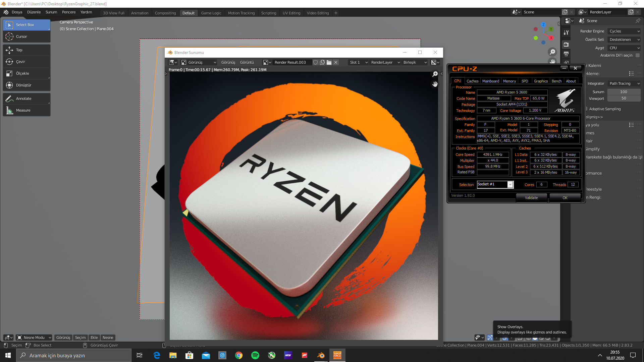This screenshot has height=362, width=644.
Task: Open Render Engine Cycles dropdown
Action: tap(624, 31)
